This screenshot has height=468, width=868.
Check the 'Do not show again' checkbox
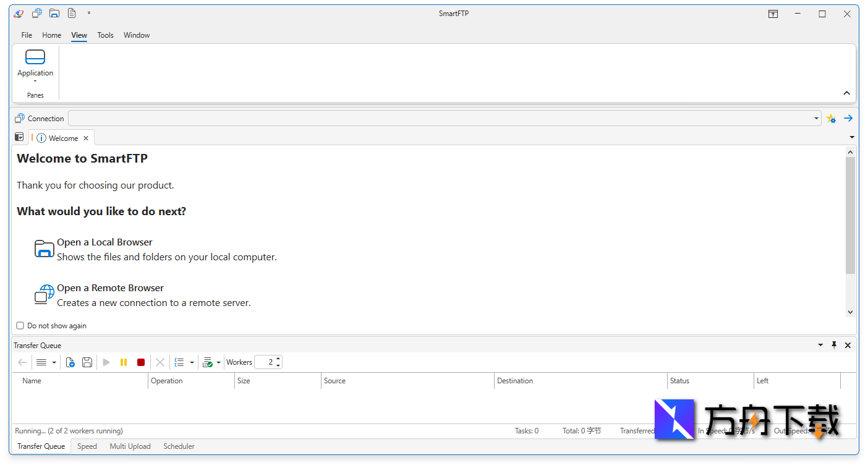pos(20,326)
